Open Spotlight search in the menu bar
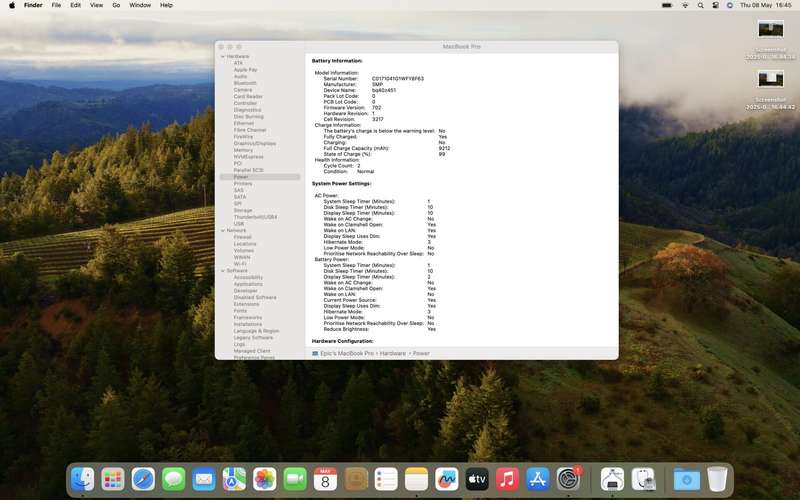The width and height of the screenshot is (800, 500). (x=701, y=5)
